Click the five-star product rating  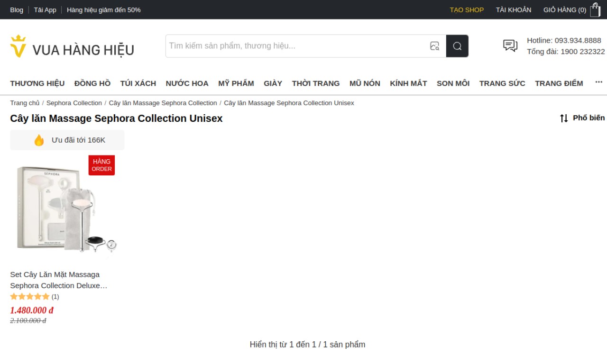click(x=30, y=297)
